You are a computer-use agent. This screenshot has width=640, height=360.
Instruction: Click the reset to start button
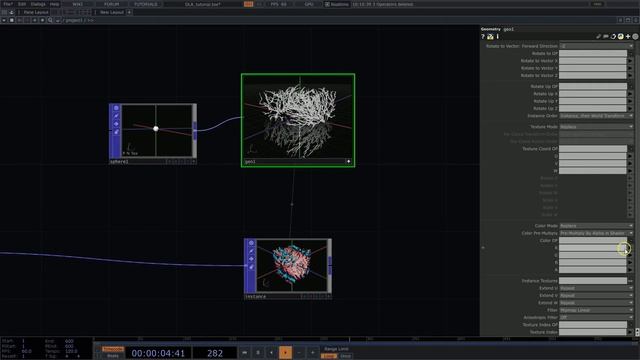pyautogui.click(x=244, y=353)
